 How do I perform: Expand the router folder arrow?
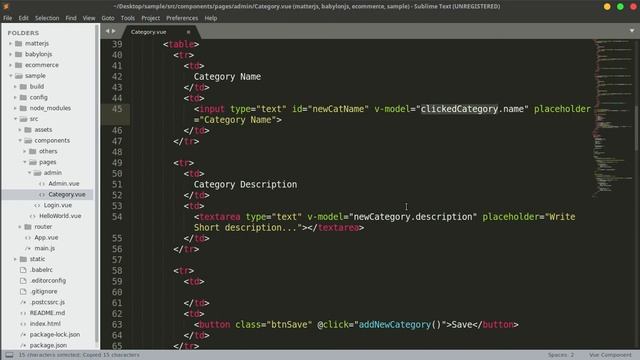point(20,227)
